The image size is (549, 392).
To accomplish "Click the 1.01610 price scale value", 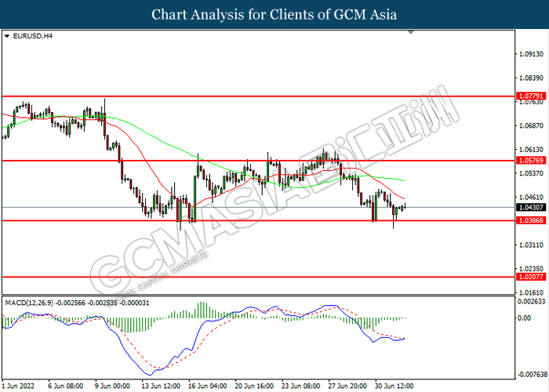I will 531,292.
